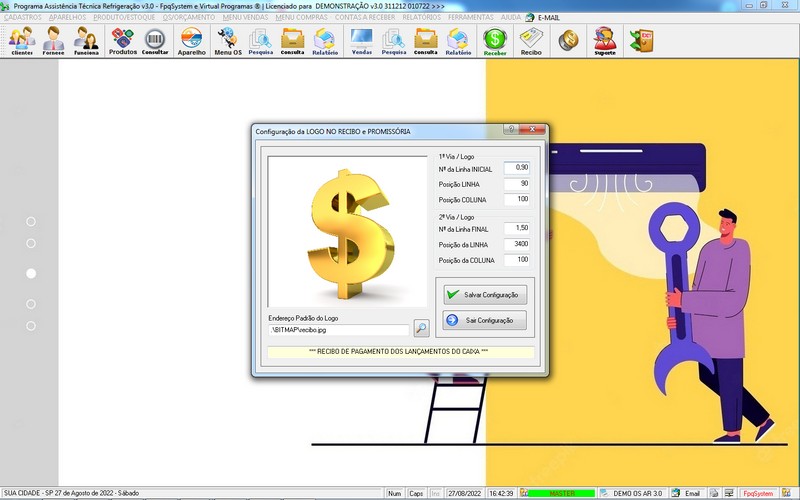Viewport: 800px width, 500px height.
Task: Open the Produtos toolbar icon
Action: point(123,41)
